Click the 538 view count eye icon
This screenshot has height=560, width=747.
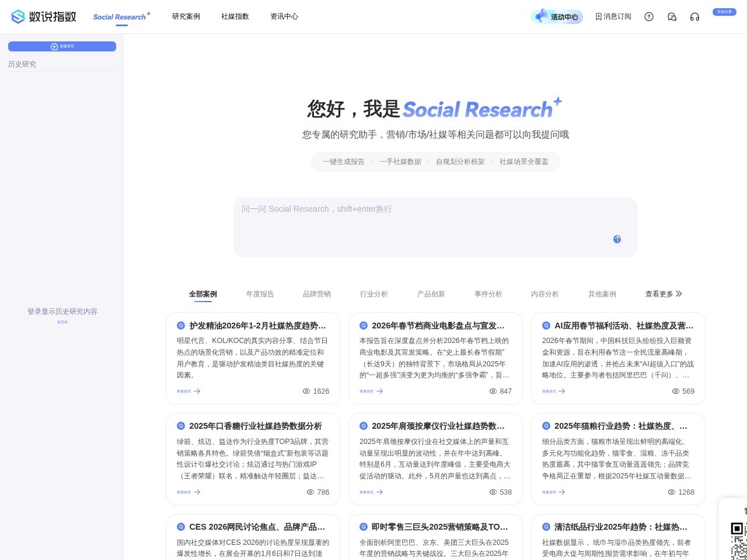(x=493, y=492)
